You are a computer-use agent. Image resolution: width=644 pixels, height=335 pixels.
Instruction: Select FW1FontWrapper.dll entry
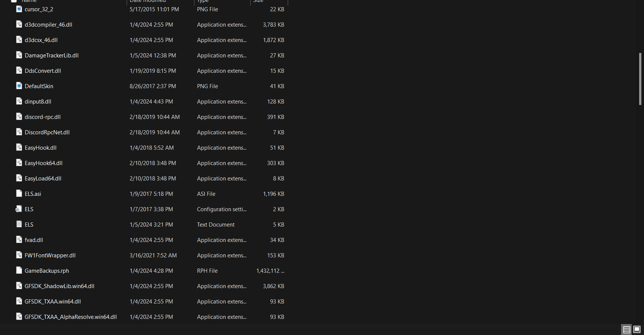[x=50, y=255]
